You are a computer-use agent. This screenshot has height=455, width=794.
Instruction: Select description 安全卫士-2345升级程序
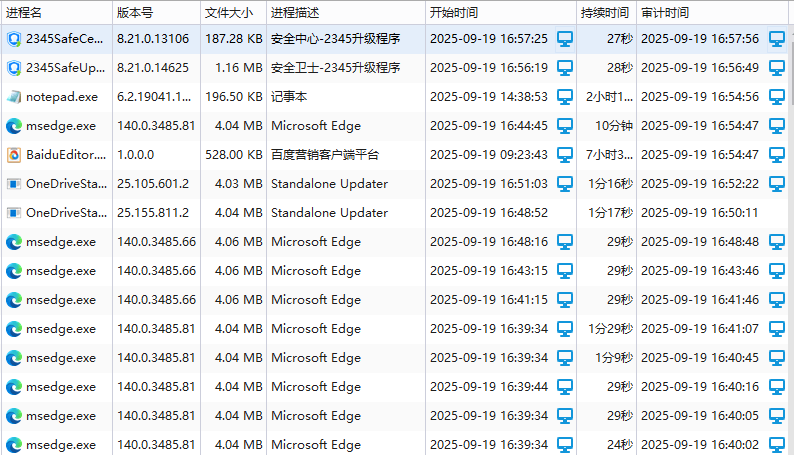(336, 68)
